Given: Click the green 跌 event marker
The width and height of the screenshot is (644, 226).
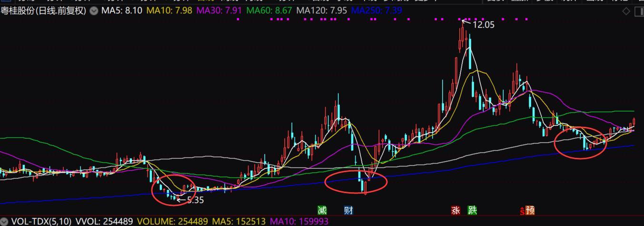Looking at the screenshot, I should pyautogui.click(x=472, y=210).
